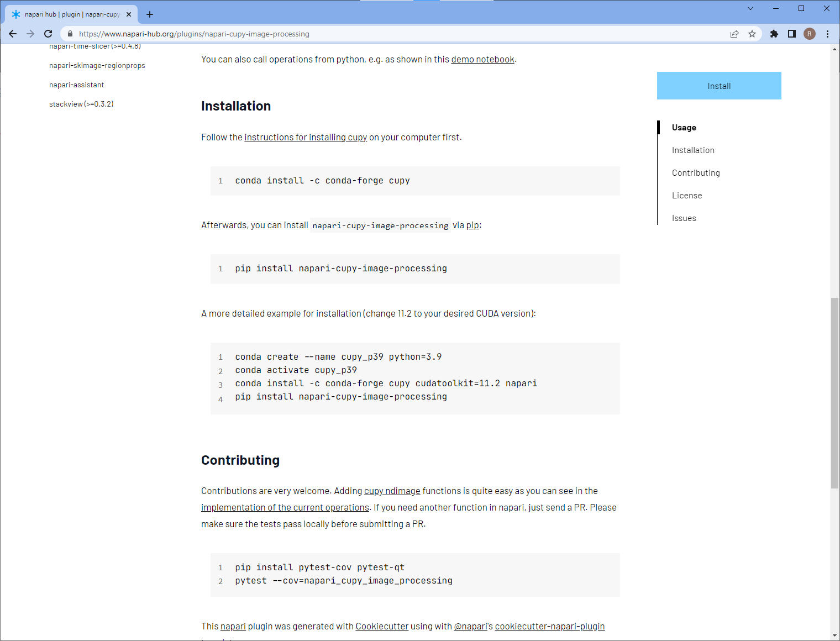Open implementation of the current operations link
Image resolution: width=840 pixels, height=641 pixels.
pyautogui.click(x=285, y=507)
